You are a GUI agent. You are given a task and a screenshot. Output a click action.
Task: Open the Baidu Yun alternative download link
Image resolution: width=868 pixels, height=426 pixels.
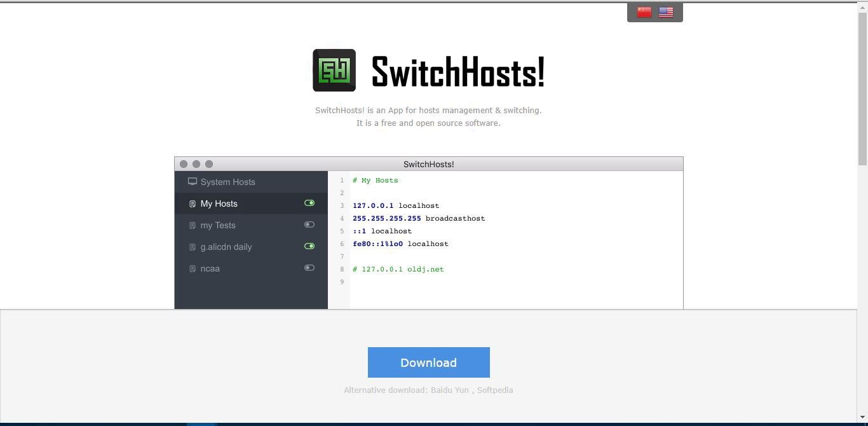pyautogui.click(x=450, y=390)
